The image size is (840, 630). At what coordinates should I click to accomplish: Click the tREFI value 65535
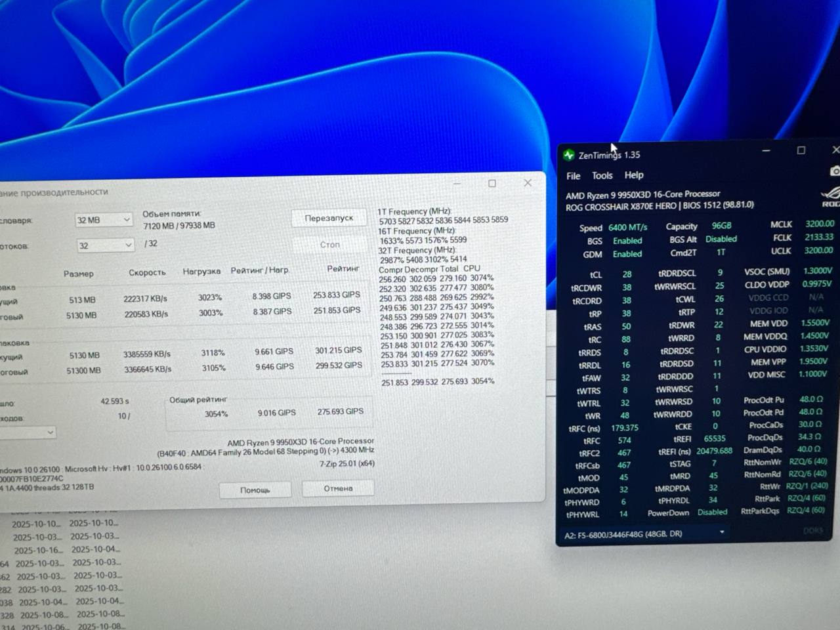tap(715, 438)
